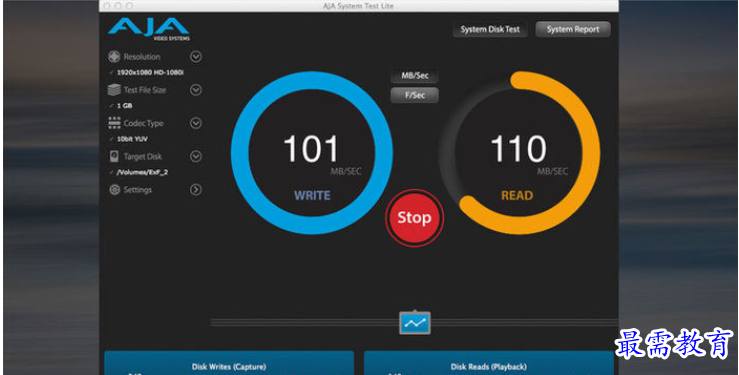Viewport: 739px width, 375px height.
Task: Click the Test File Size label
Action: (x=145, y=90)
